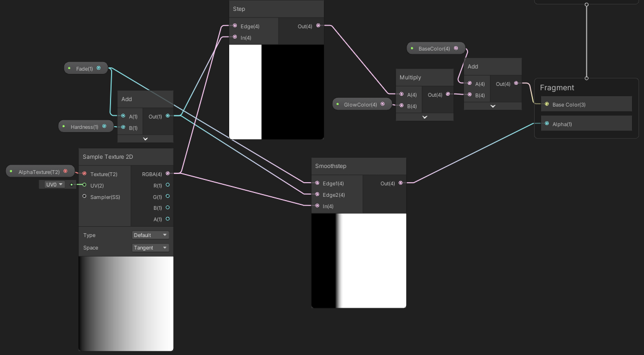Click the connector port atop Fragment block

586,78
